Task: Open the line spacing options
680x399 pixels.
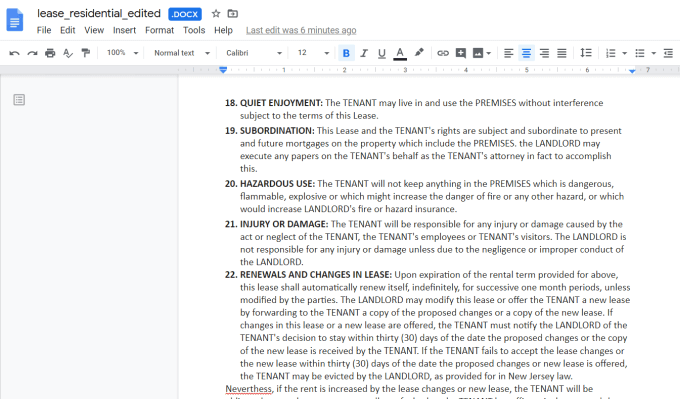Action: pos(586,53)
